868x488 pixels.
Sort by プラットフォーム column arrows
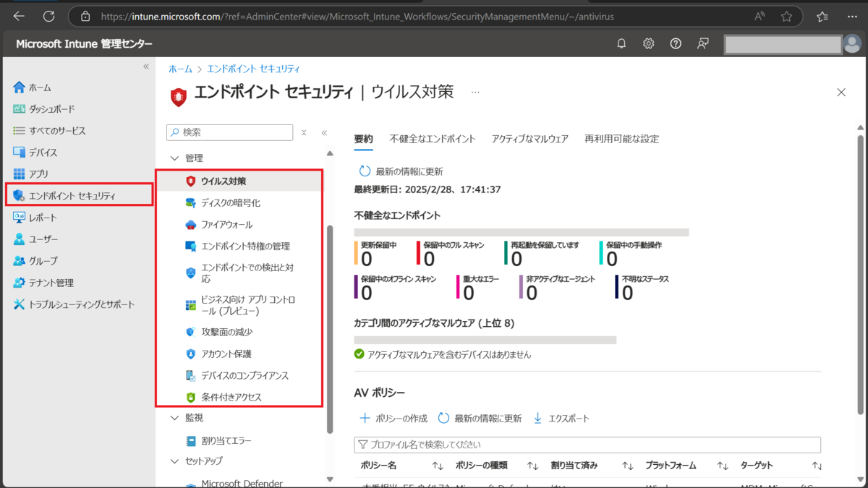723,466
